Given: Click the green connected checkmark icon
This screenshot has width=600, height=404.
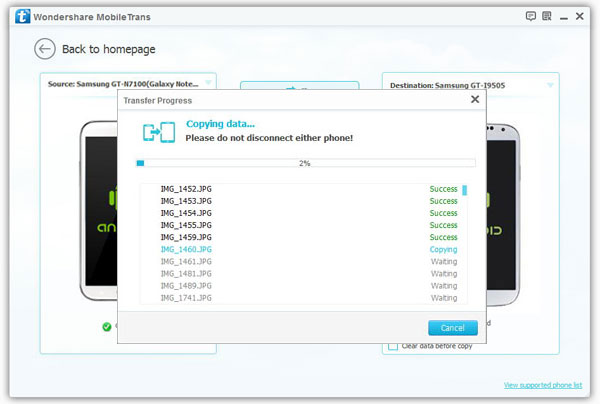Looking at the screenshot, I should tap(107, 327).
